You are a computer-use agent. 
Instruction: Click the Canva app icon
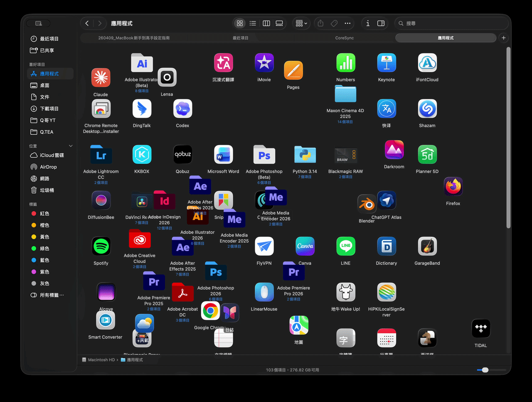[x=305, y=247]
